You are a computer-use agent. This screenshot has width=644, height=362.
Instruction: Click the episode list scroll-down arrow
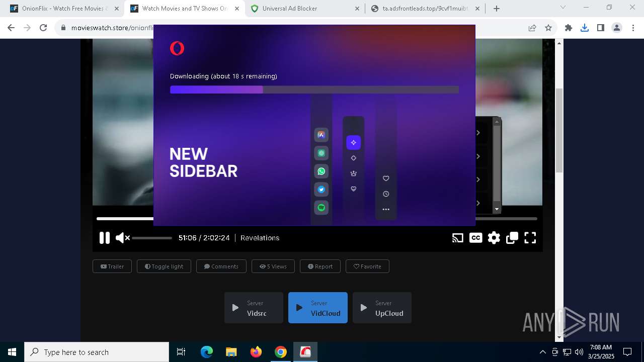tap(497, 209)
